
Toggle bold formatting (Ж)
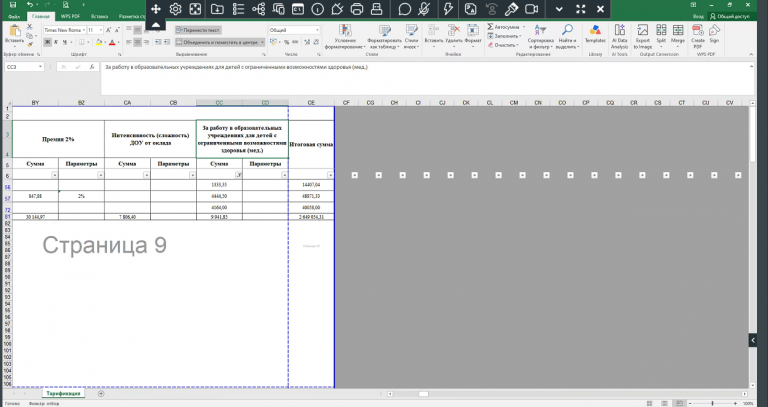tap(48, 42)
